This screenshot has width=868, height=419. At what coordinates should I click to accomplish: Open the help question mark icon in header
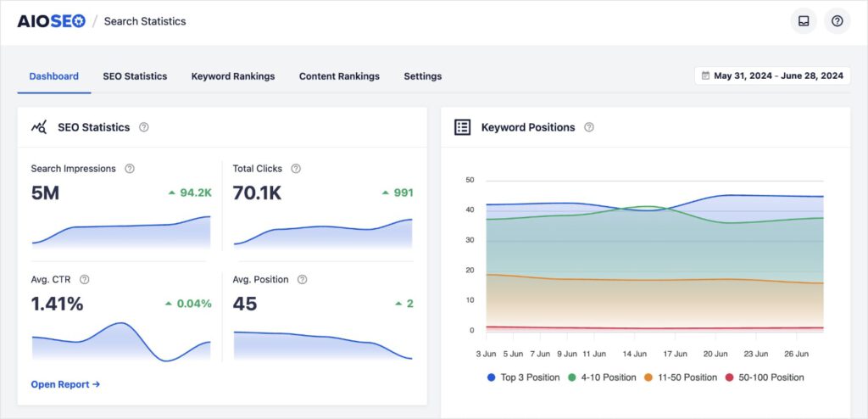[x=837, y=21]
